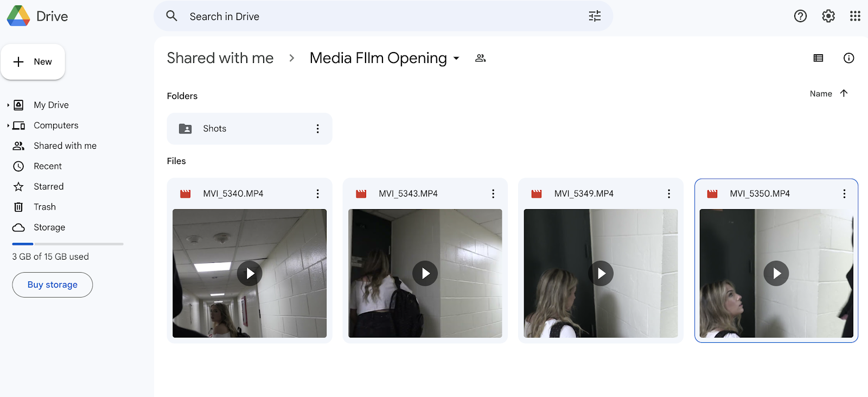This screenshot has height=397, width=868.
Task: Switch to list layout view
Action: 818,58
